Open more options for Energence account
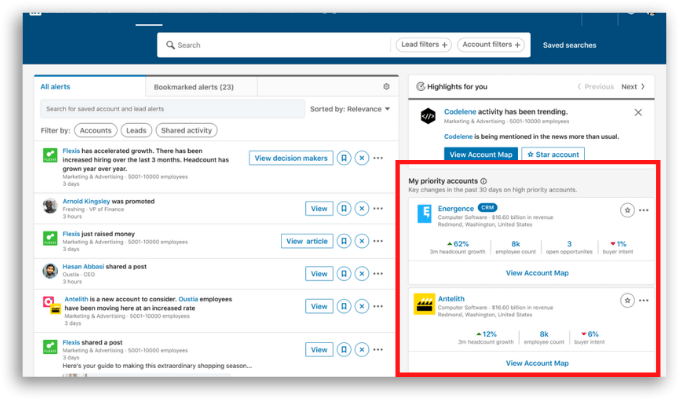The image size is (700, 400). (x=644, y=210)
